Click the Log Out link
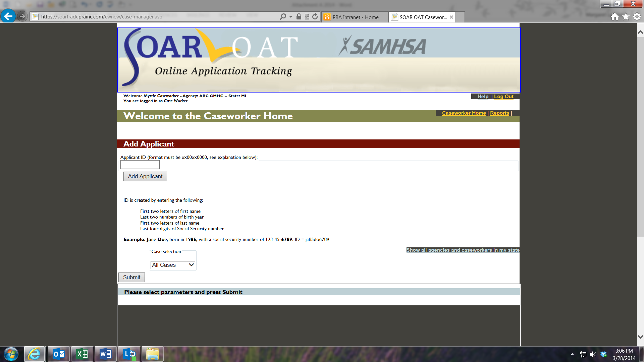644x362 pixels. coord(503,97)
